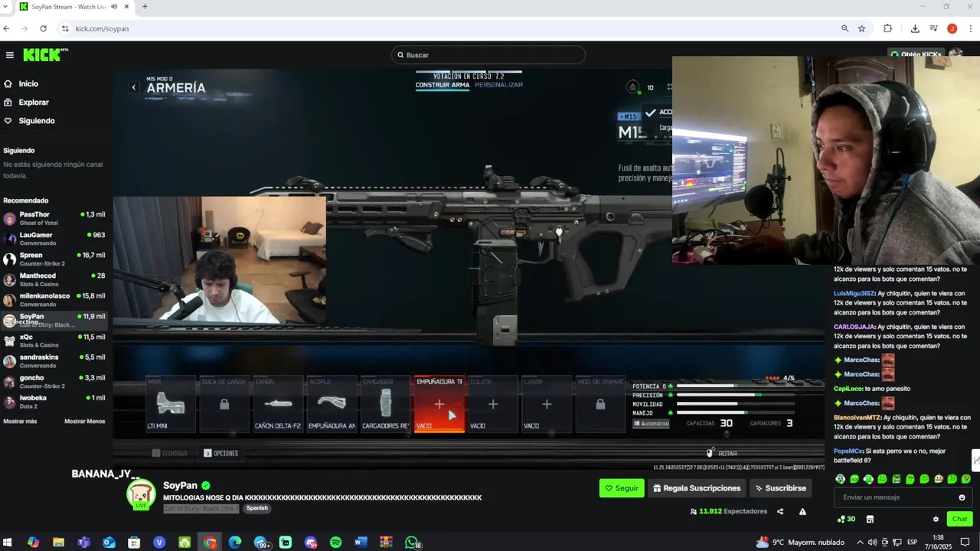Open Explorar in the sidebar

(34, 103)
